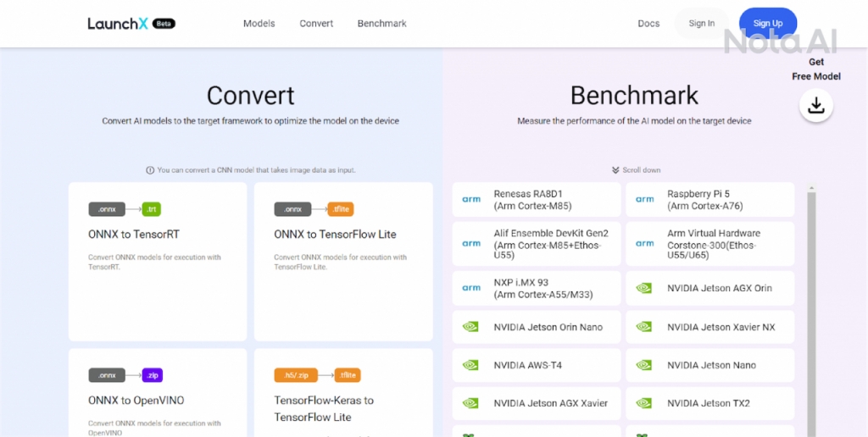Click NVIDIA logo beside Jetson TX2
This screenshot has width=868, height=437.
coord(644,403)
